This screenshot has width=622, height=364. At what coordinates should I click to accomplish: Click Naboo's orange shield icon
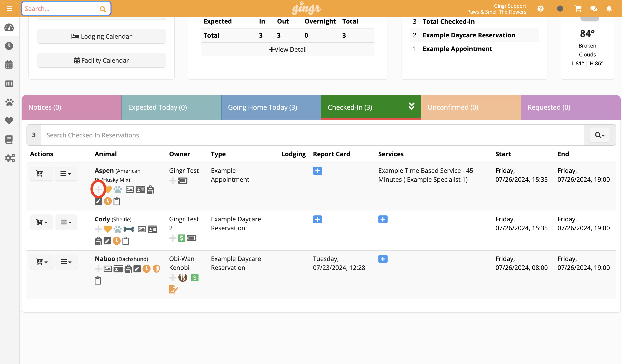tap(156, 269)
